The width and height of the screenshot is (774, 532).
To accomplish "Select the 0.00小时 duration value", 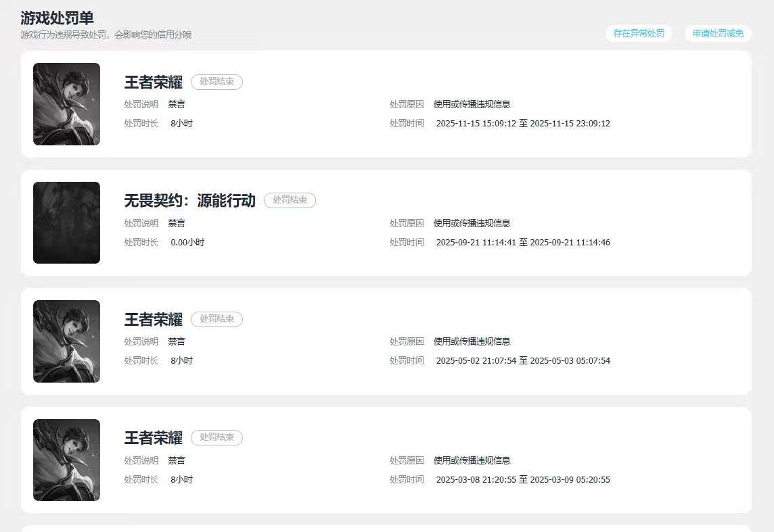I will (187, 242).
